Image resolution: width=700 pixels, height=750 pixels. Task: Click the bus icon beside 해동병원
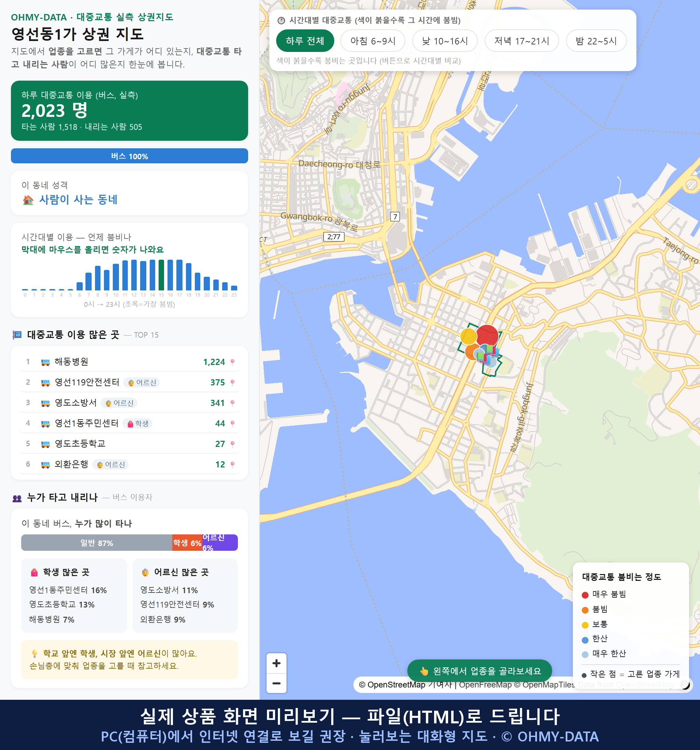click(45, 362)
